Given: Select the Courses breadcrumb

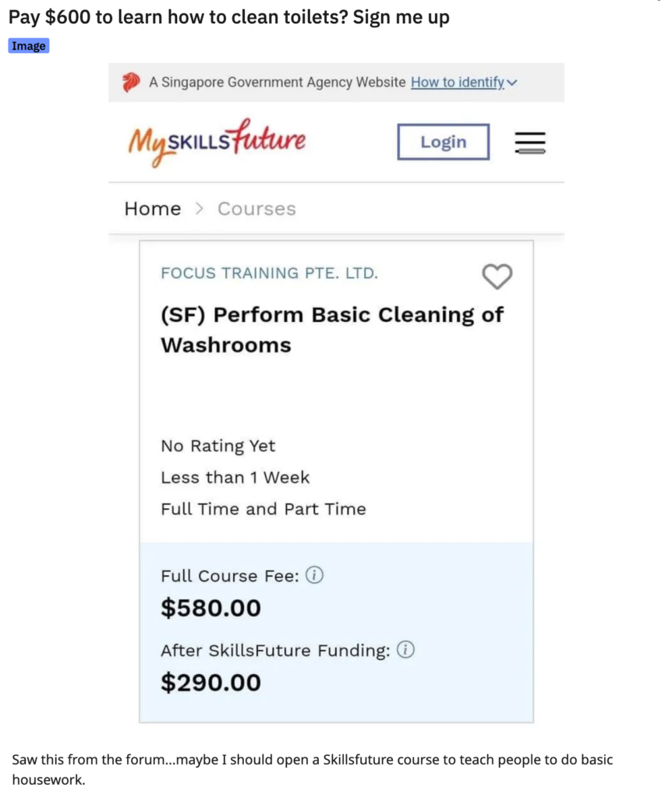Looking at the screenshot, I should 256,209.
